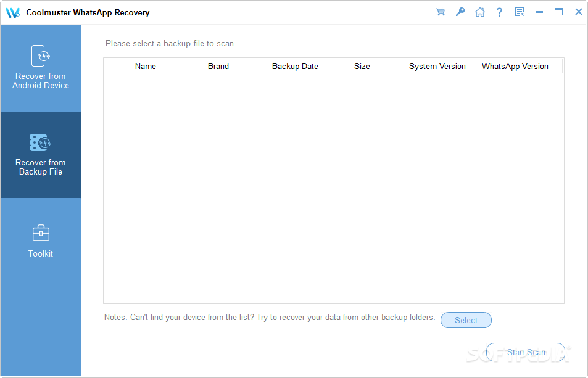The height and width of the screenshot is (378, 588).
Task: Click the Coolmuster logo icon
Action: coord(13,13)
